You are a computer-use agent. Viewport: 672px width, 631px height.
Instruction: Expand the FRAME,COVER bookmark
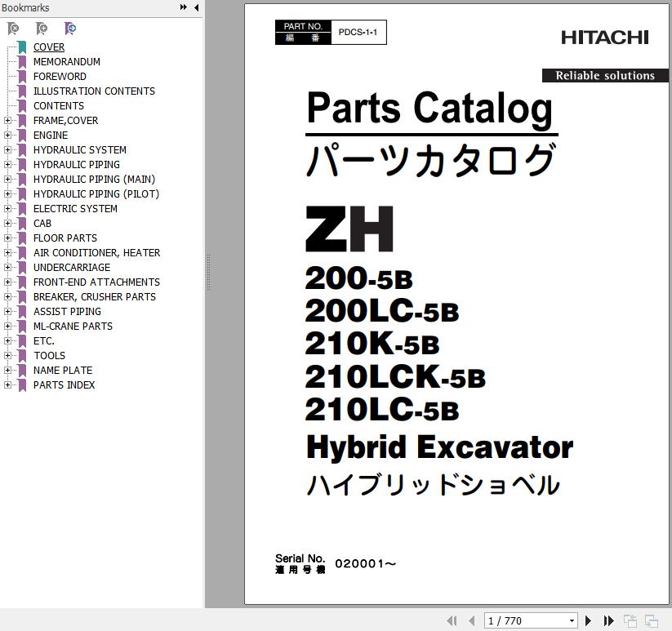pyautogui.click(x=7, y=120)
